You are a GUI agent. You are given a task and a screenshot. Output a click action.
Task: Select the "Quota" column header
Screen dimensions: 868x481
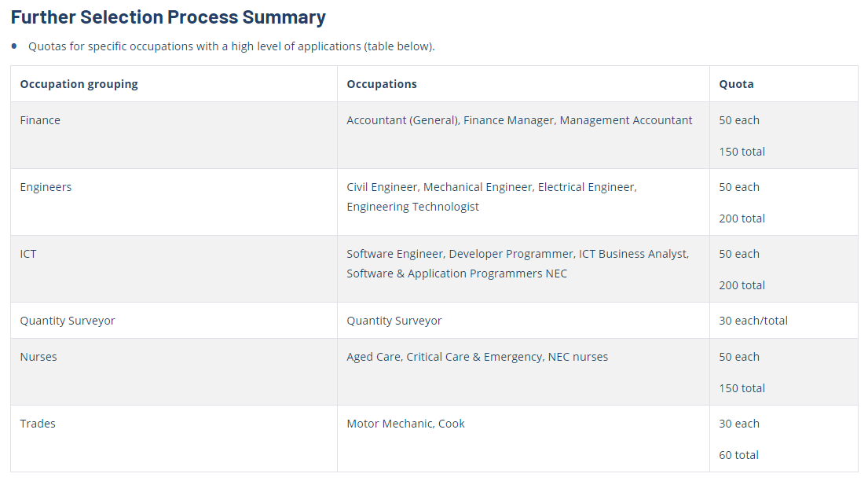tap(736, 84)
